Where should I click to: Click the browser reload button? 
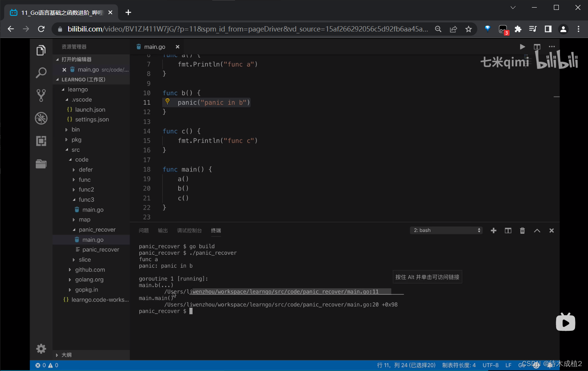41,29
